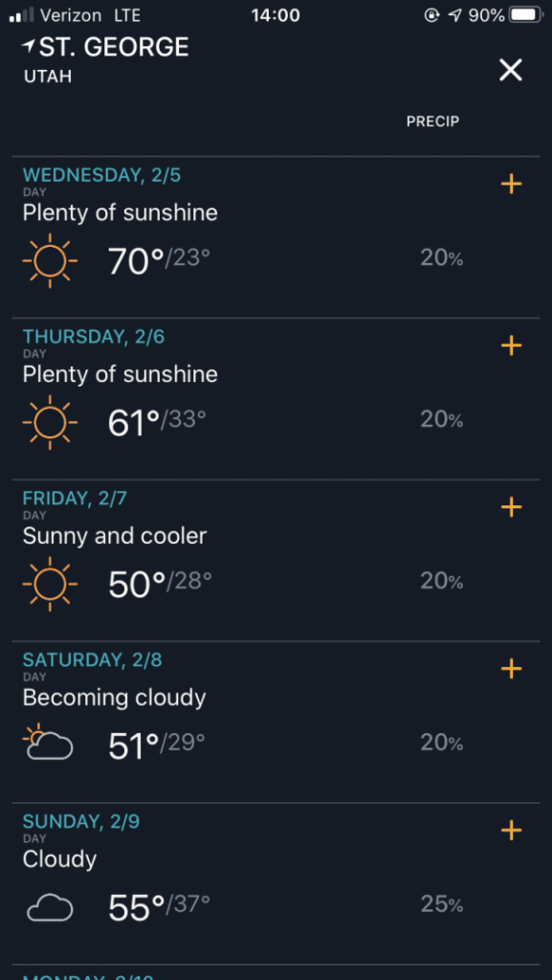Viewport: 552px width, 980px height.
Task: Tap the rotation lock status icon
Action: 431,15
